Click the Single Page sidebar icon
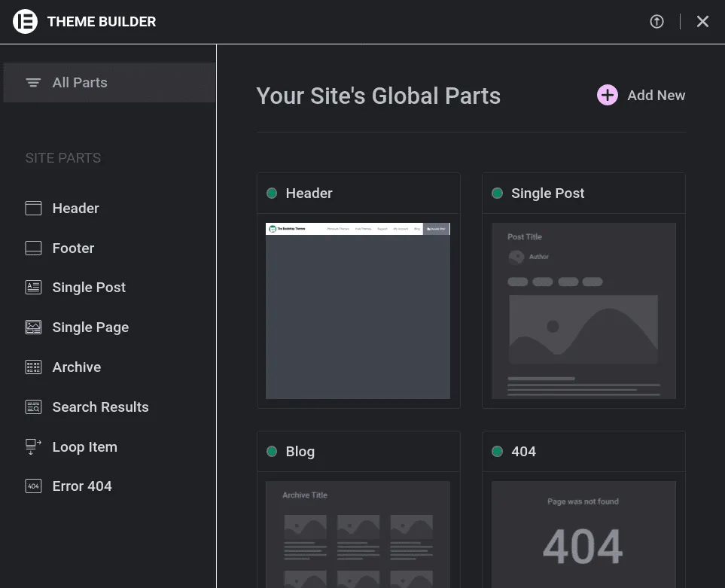725x588 pixels. 33,328
